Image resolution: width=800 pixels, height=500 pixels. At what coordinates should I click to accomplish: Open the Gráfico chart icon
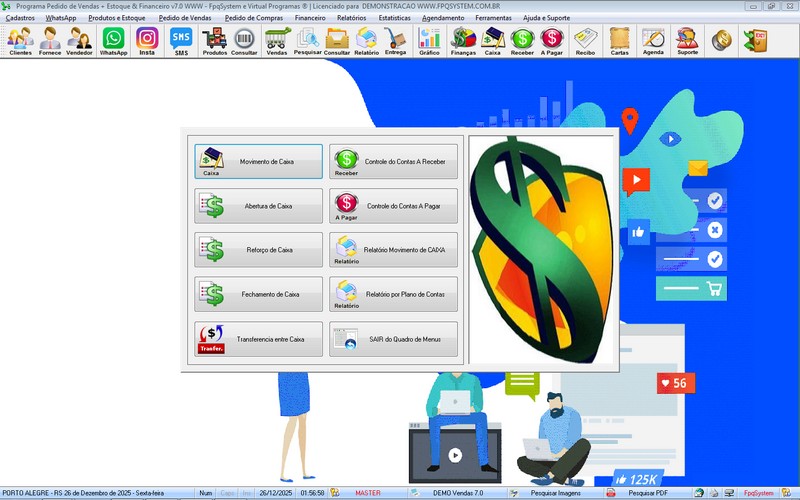(x=429, y=41)
